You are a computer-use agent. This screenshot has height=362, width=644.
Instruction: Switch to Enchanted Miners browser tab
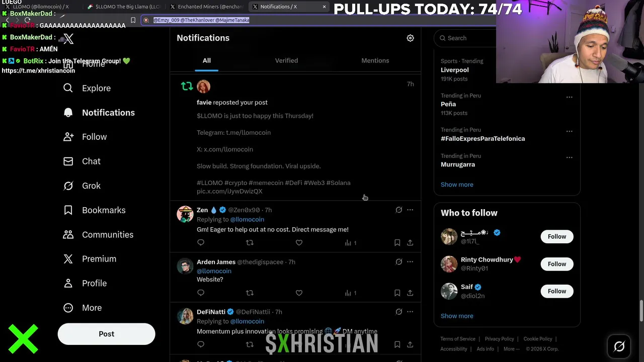point(206,7)
